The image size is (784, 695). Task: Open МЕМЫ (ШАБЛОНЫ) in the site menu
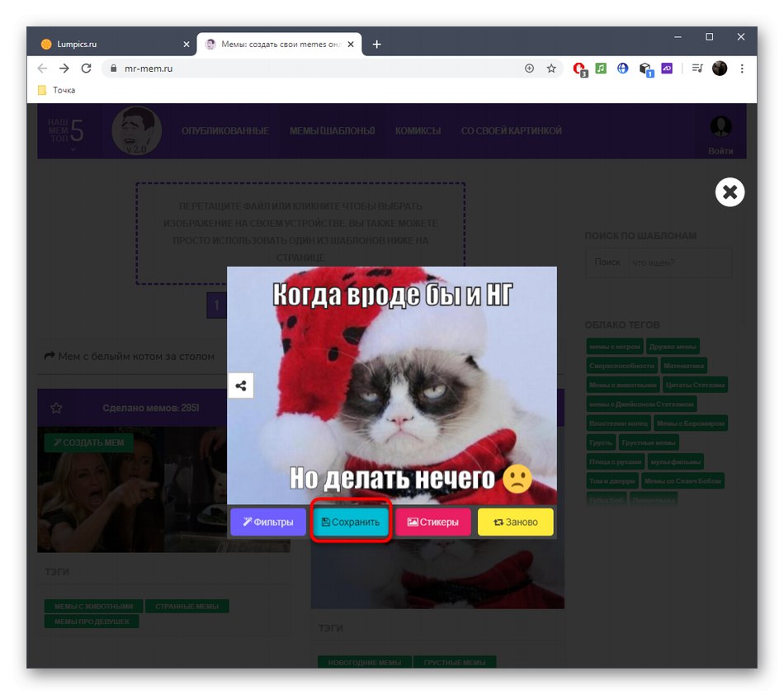332,131
